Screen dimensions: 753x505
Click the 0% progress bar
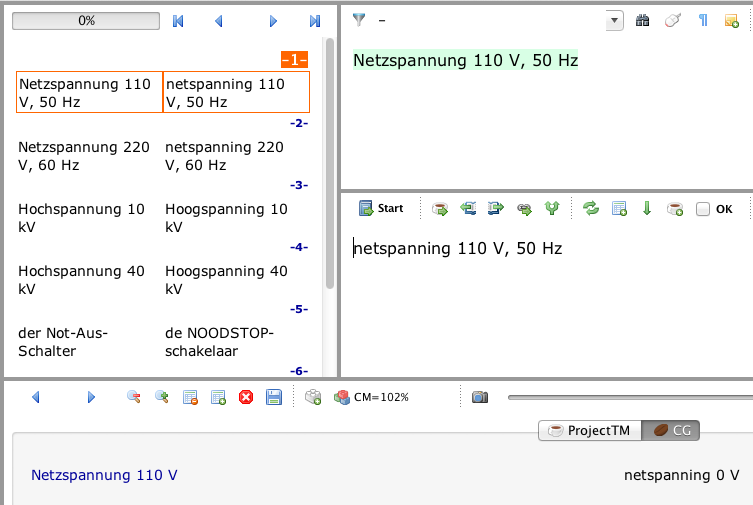point(86,21)
